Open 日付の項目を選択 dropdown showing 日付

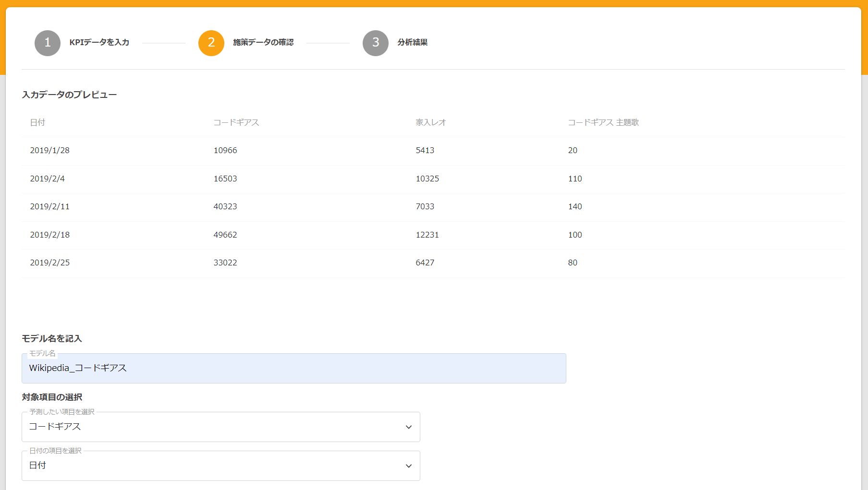tap(221, 466)
